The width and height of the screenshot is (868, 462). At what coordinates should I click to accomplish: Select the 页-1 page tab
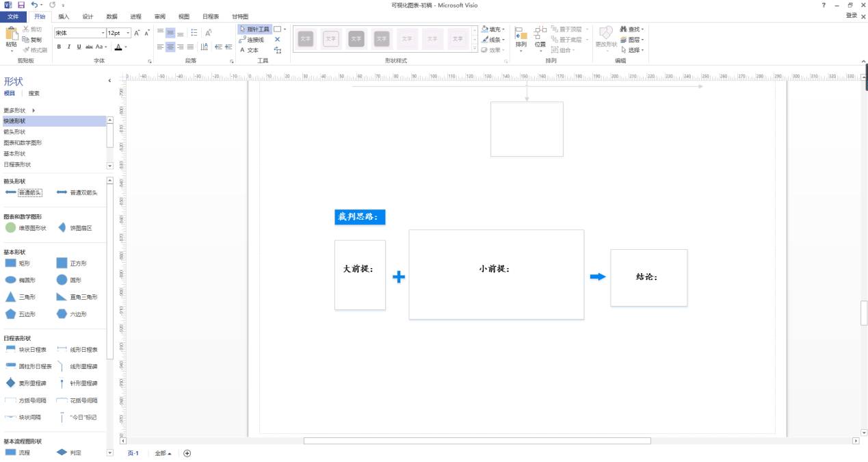click(x=132, y=453)
